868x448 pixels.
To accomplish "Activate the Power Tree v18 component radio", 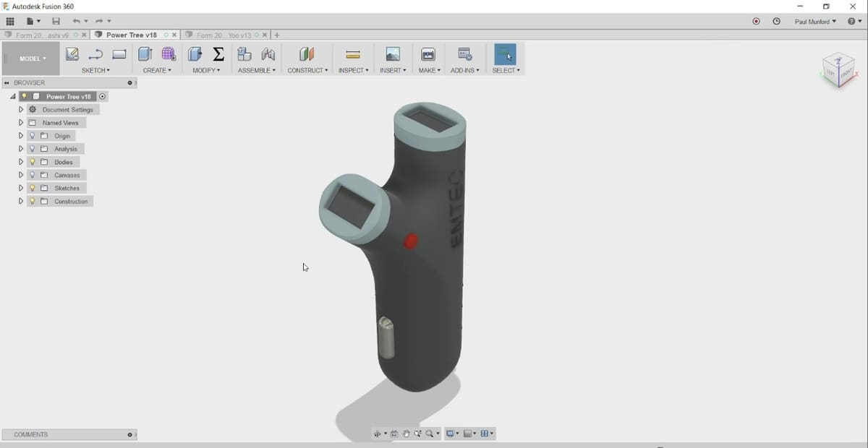I will pos(102,96).
